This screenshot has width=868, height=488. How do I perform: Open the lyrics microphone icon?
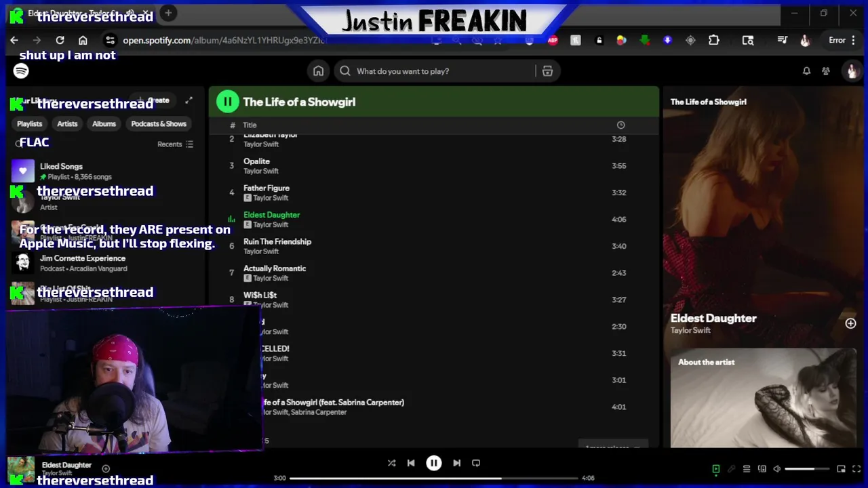point(731,469)
